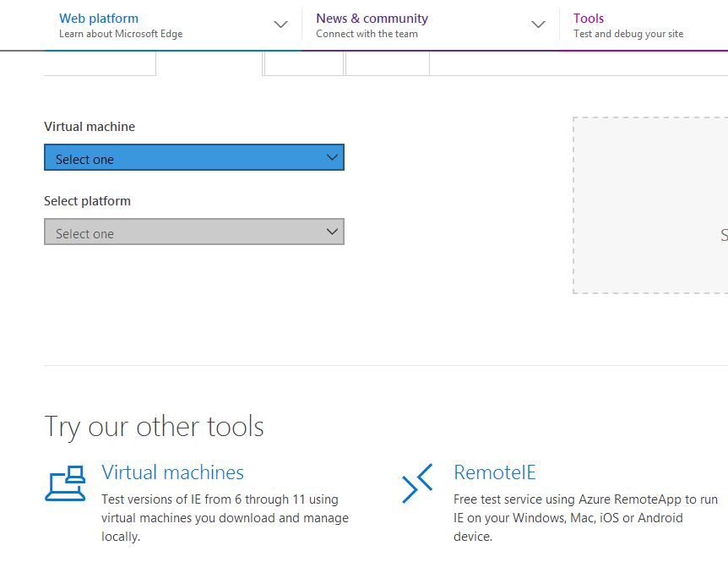Click the Virtual machines laptop icon
Viewport: 728px width, 562px height.
click(x=66, y=483)
